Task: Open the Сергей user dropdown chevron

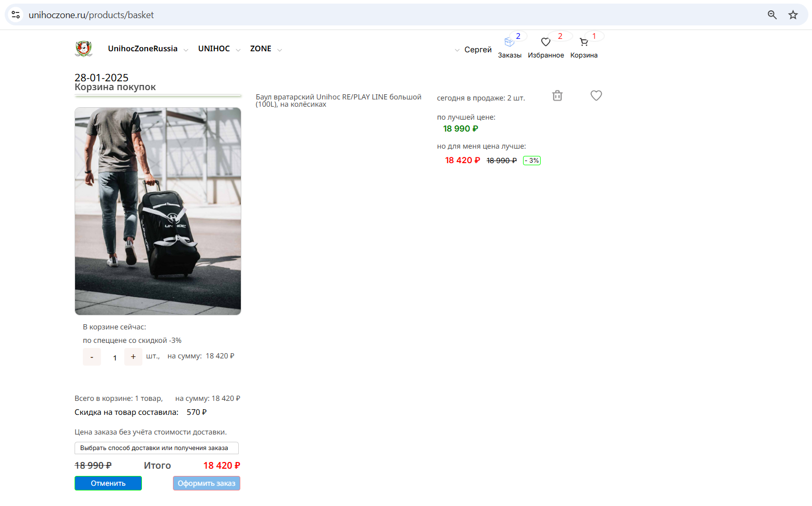Action: point(457,50)
